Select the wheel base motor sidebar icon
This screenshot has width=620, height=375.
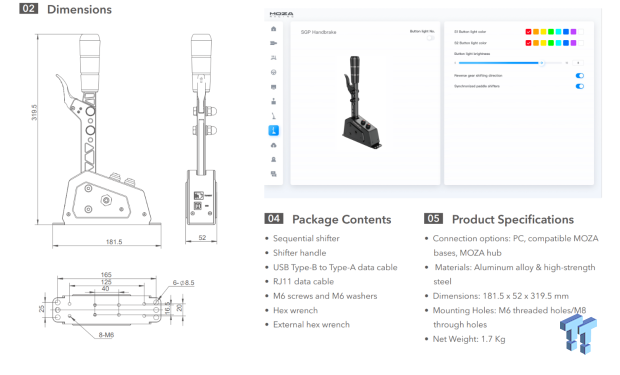coord(274,43)
